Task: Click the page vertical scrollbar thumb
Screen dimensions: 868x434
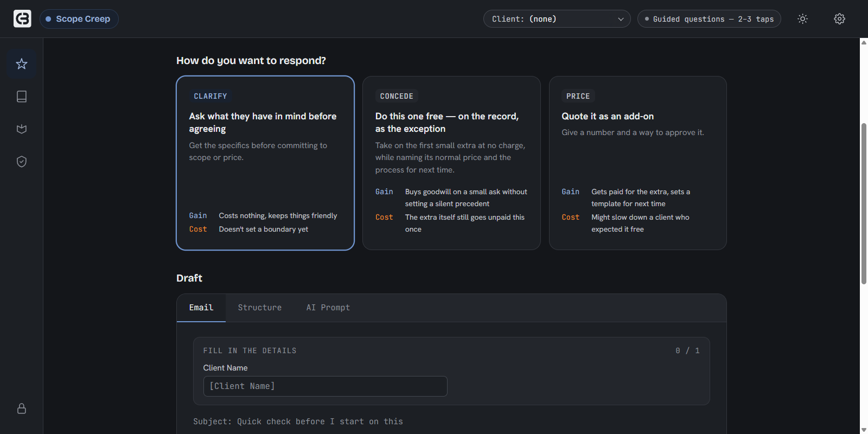Action: pyautogui.click(x=864, y=203)
